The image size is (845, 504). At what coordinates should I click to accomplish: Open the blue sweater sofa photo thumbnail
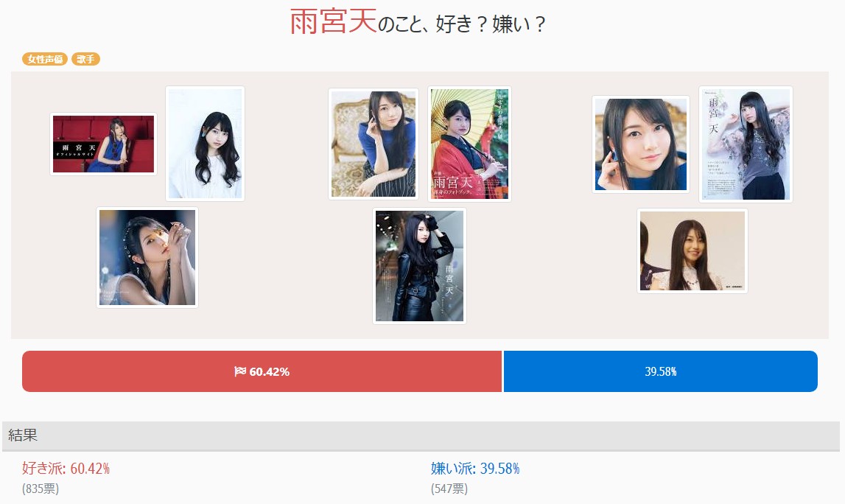coord(374,144)
